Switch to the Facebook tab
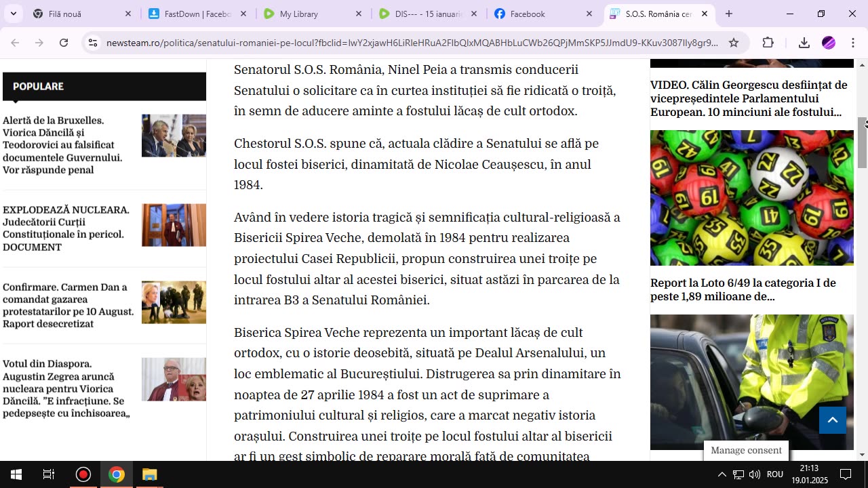This screenshot has width=868, height=488. [x=543, y=14]
